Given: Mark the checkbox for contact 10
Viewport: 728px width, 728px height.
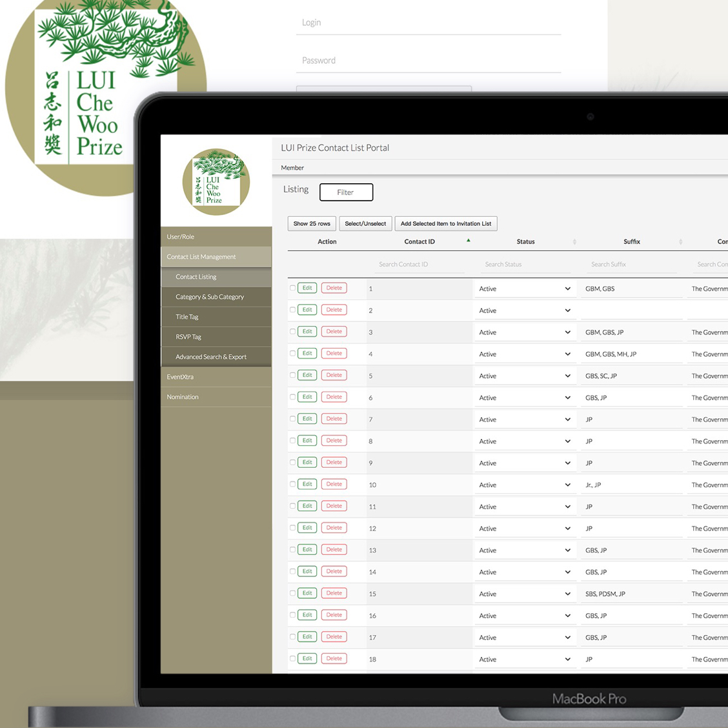Looking at the screenshot, I should tap(292, 484).
